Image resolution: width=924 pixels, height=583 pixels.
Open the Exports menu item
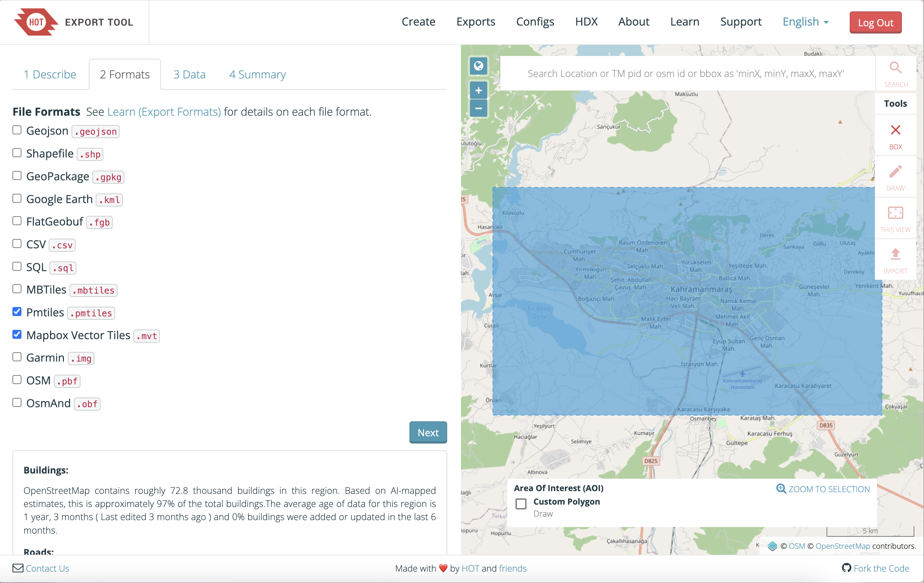[x=475, y=22]
